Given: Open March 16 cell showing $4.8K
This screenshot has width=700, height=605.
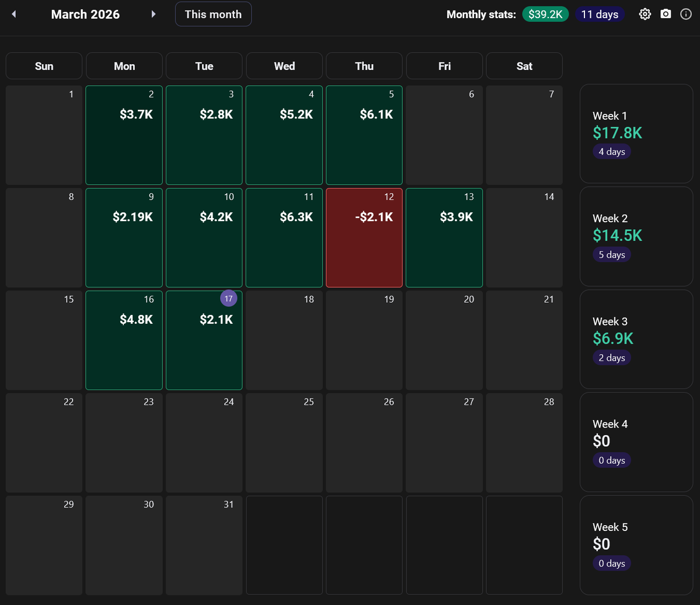Looking at the screenshot, I should [x=124, y=341].
